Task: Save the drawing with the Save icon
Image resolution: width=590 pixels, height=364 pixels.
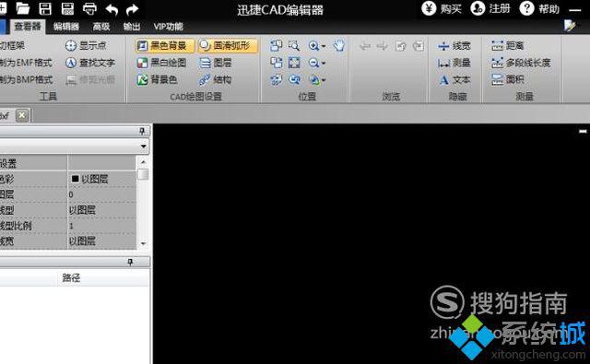Action: coord(45,8)
